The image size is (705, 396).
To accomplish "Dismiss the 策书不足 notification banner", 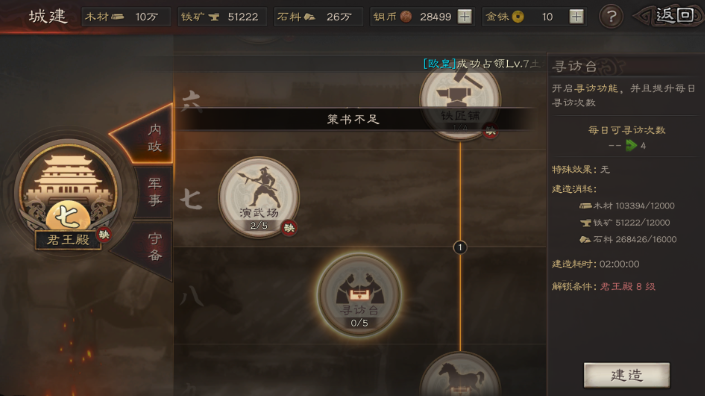I will (353, 120).
